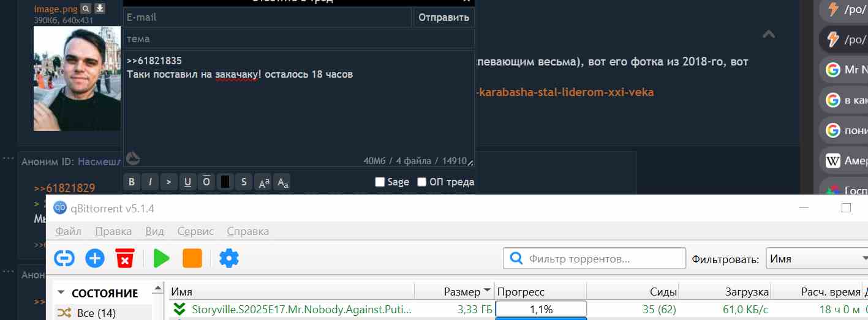868x320 pixels.
Task: Click the add torrent link icon in qBittorrent
Action: click(64, 258)
